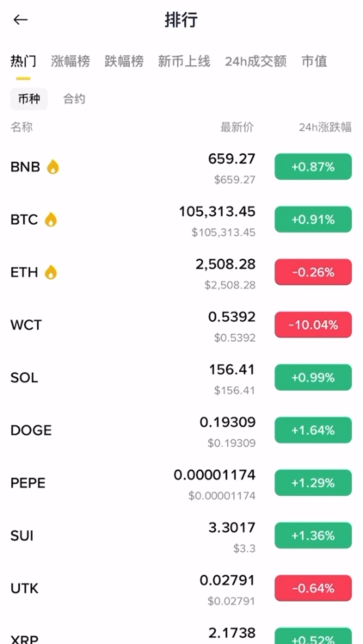Open the SOL coin row

(x=181, y=377)
